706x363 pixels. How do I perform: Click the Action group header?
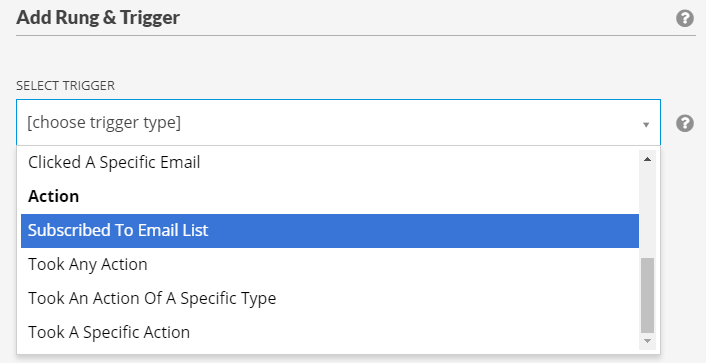click(54, 196)
